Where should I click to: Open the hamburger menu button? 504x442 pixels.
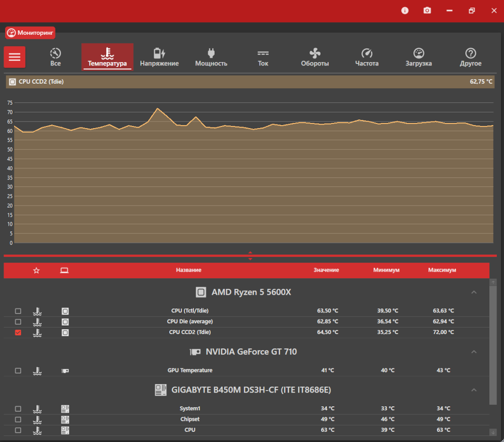coord(15,57)
